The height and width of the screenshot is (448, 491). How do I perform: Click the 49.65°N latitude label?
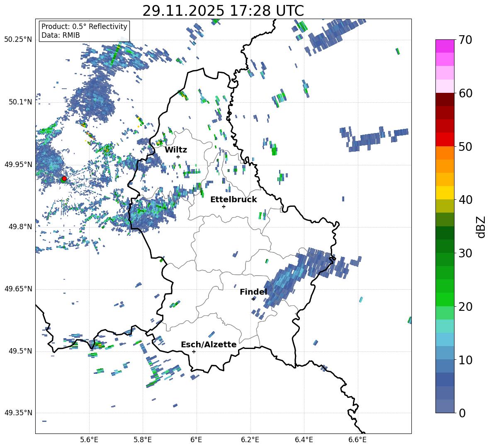click(18, 289)
